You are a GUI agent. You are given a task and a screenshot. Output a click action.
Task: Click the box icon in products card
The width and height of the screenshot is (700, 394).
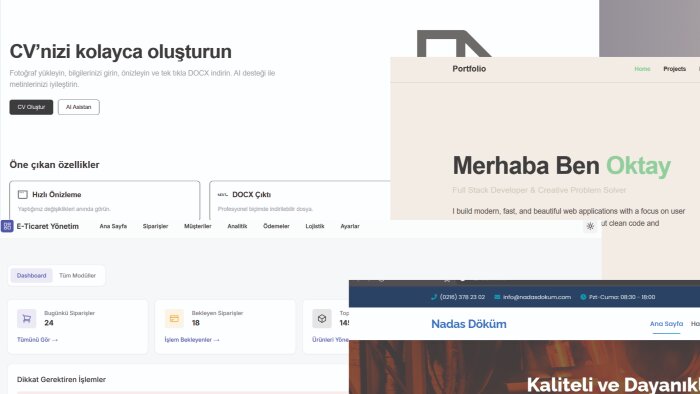[x=322, y=319]
